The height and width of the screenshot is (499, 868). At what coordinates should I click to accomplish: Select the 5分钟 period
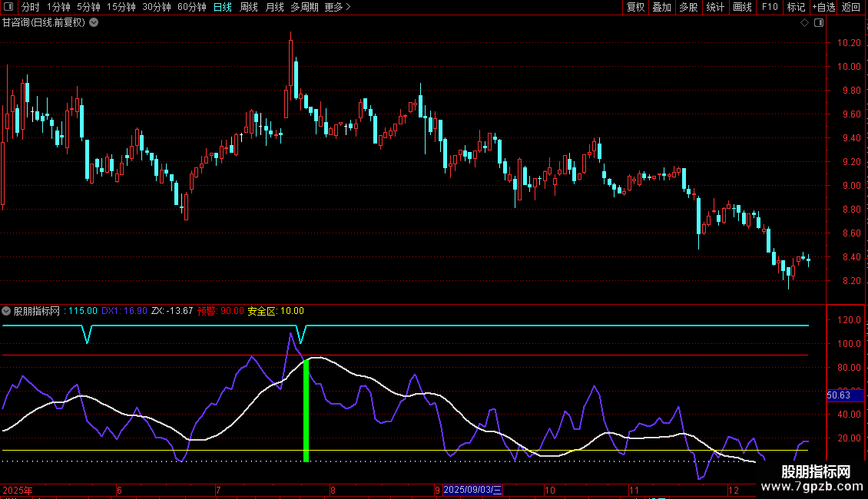[88, 7]
